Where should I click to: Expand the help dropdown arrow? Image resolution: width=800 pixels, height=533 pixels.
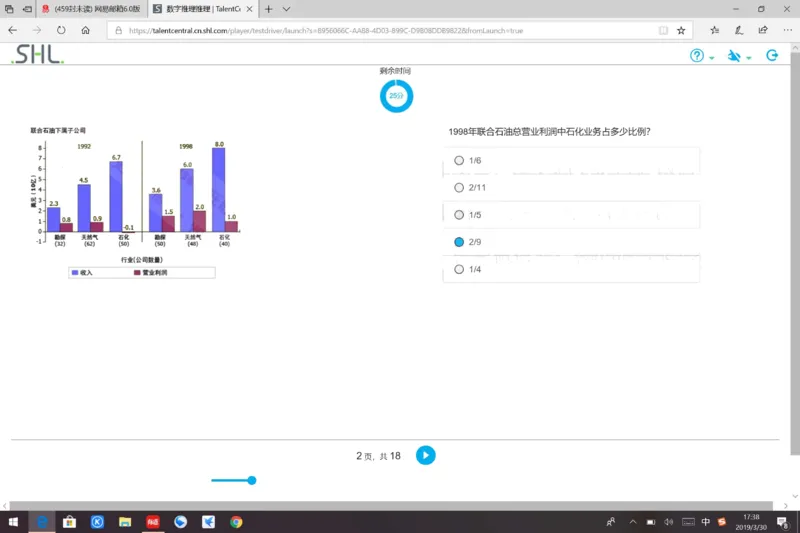pyautogui.click(x=712, y=58)
